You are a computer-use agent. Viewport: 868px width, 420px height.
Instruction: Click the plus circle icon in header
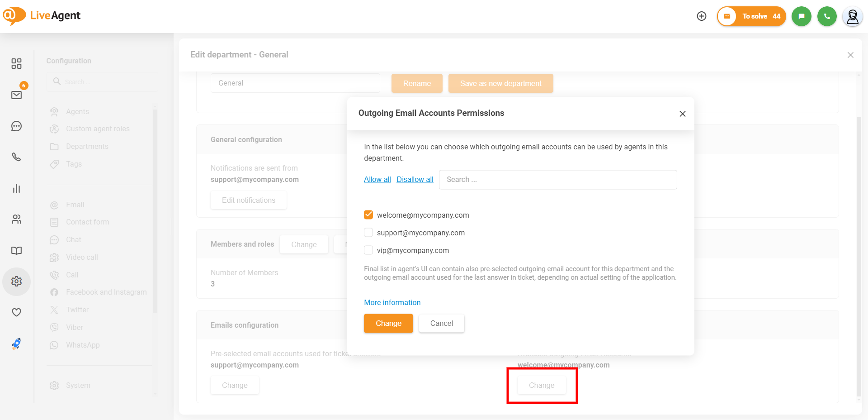pos(702,16)
